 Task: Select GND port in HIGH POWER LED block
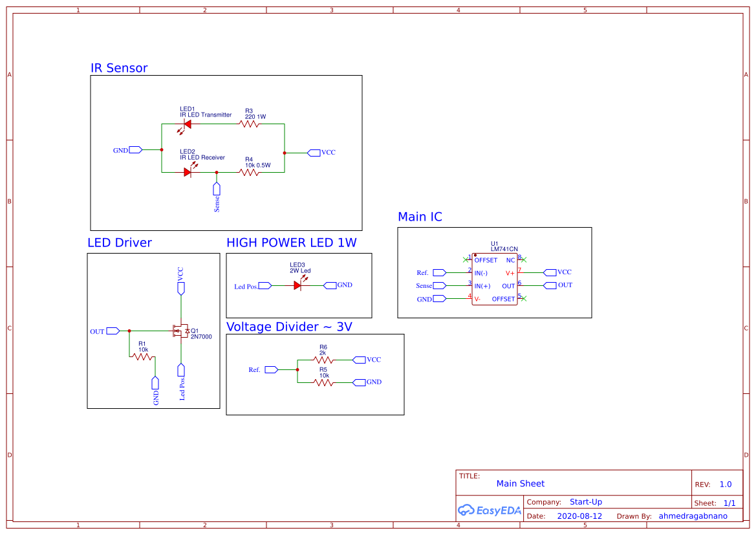[x=330, y=286]
